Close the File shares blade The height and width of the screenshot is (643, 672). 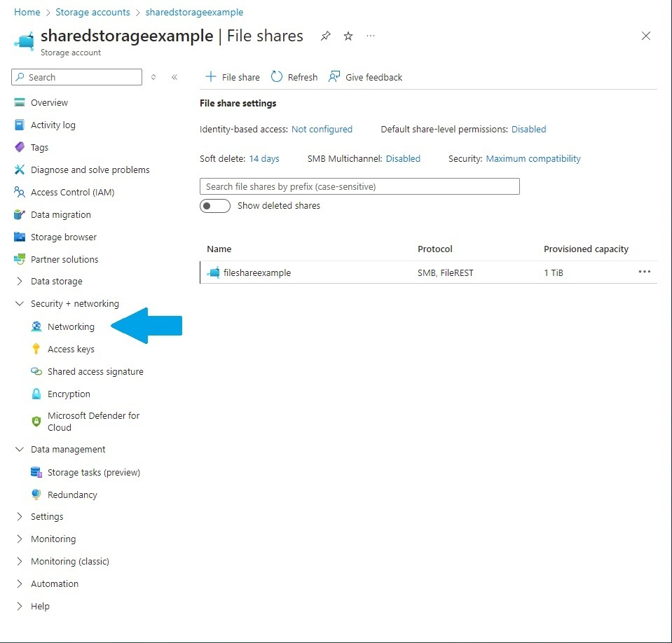pyautogui.click(x=646, y=36)
